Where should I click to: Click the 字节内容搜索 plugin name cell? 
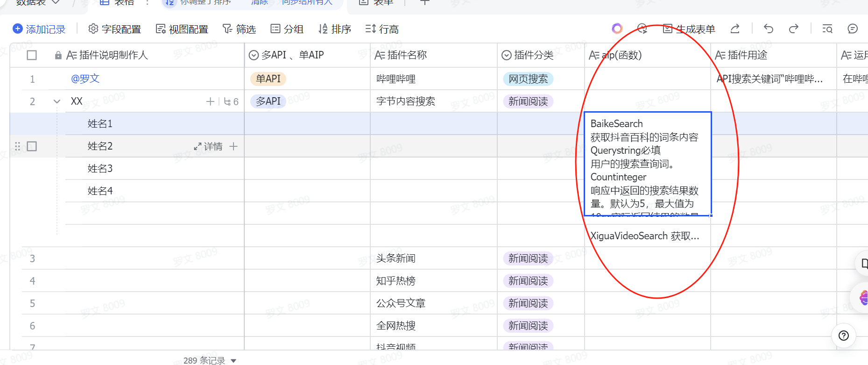tap(434, 101)
